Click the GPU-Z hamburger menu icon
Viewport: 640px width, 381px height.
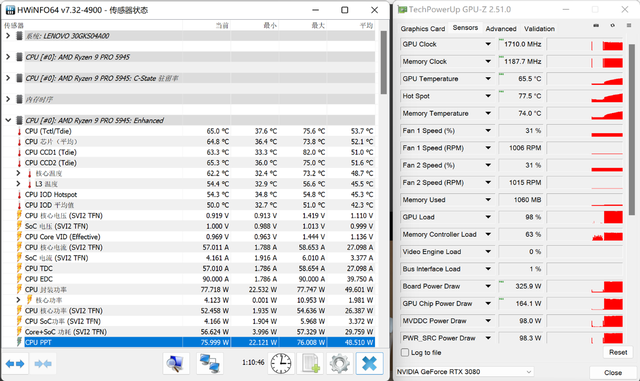coord(629,25)
